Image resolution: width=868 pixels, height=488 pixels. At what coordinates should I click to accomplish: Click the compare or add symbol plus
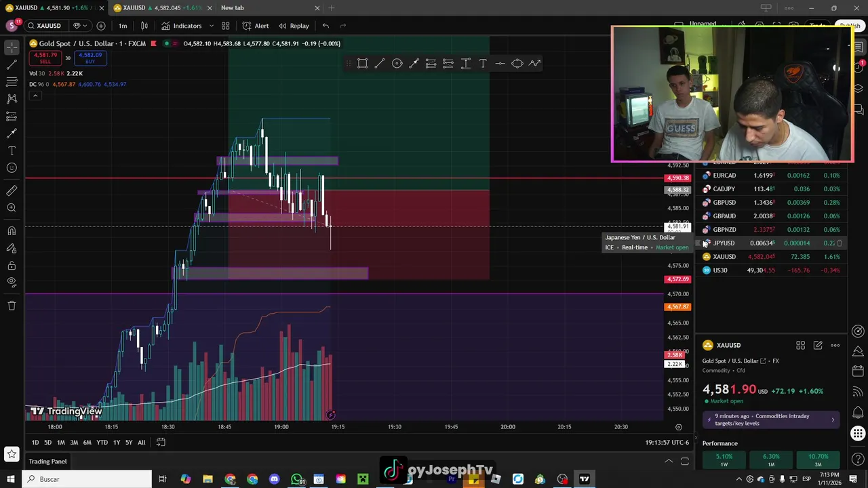pos(101,26)
